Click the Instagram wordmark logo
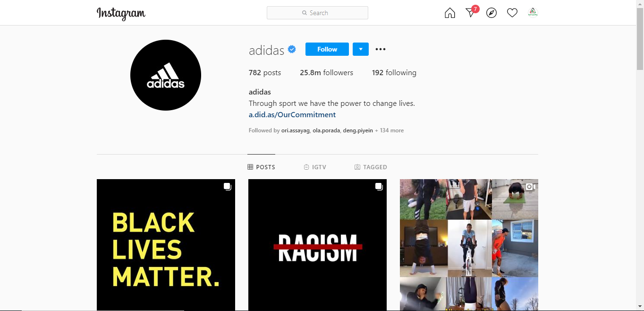 pos(121,13)
